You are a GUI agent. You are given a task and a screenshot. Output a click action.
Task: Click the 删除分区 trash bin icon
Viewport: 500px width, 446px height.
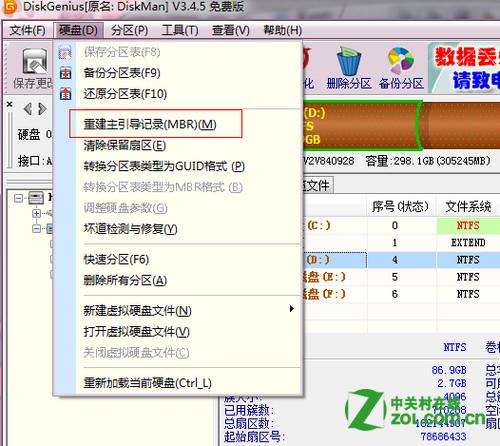349,61
